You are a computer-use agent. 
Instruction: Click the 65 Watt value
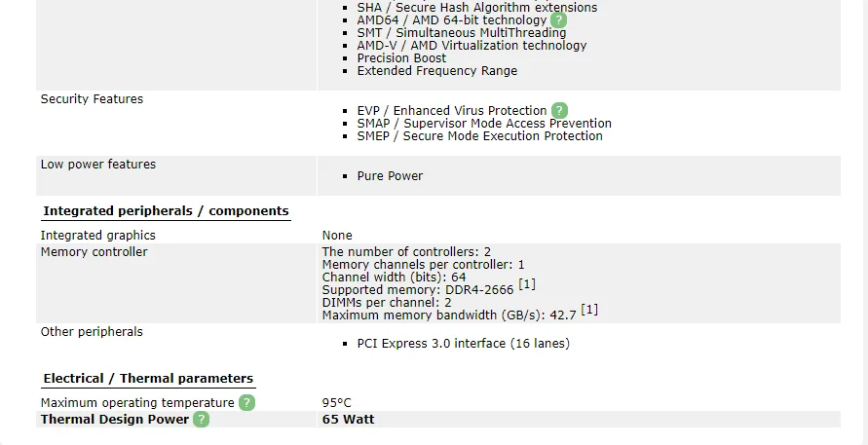point(348,420)
